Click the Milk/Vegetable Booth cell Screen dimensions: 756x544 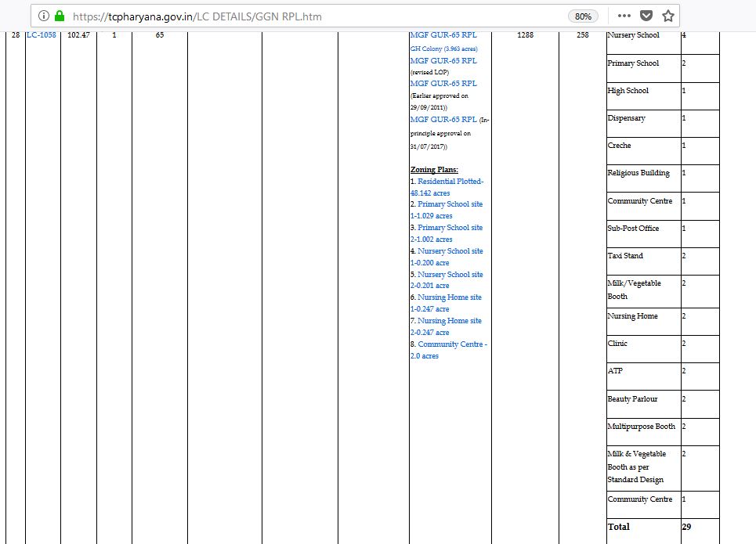coord(643,291)
